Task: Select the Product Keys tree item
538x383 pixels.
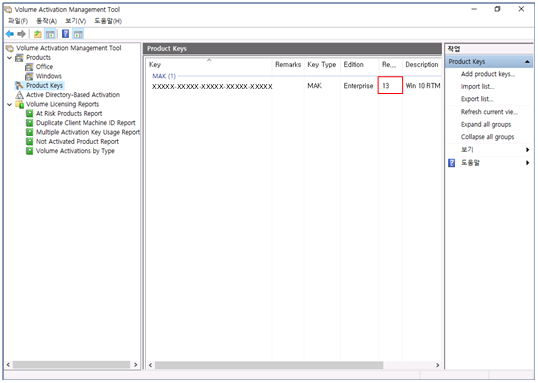Action: 45,85
